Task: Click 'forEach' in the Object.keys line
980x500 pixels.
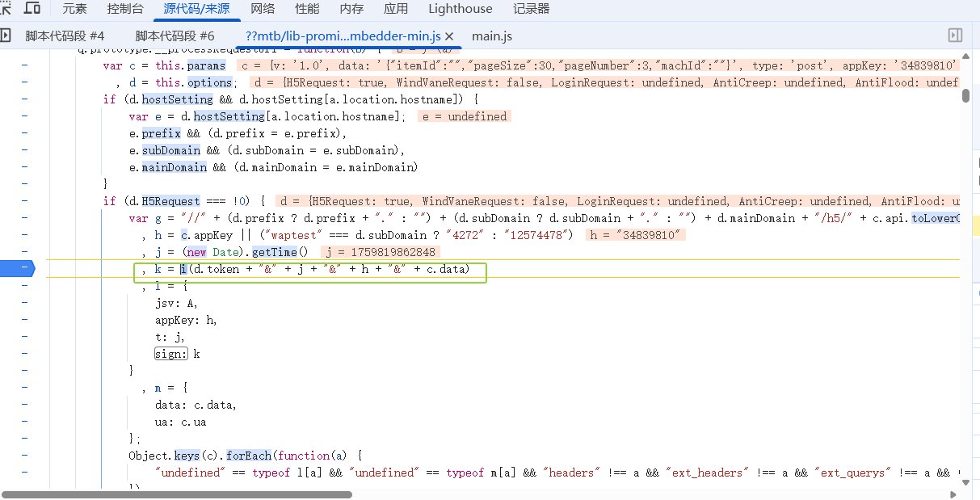Action: coord(250,456)
